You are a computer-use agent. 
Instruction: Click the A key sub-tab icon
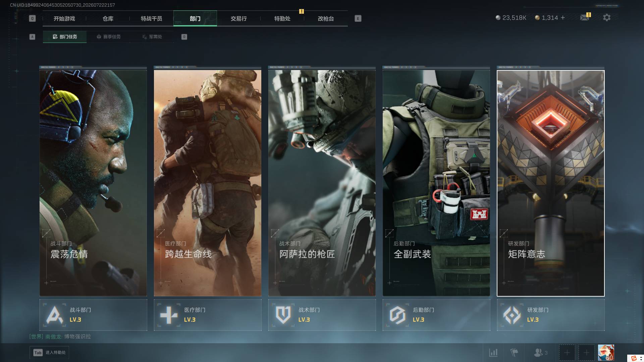[x=32, y=37]
